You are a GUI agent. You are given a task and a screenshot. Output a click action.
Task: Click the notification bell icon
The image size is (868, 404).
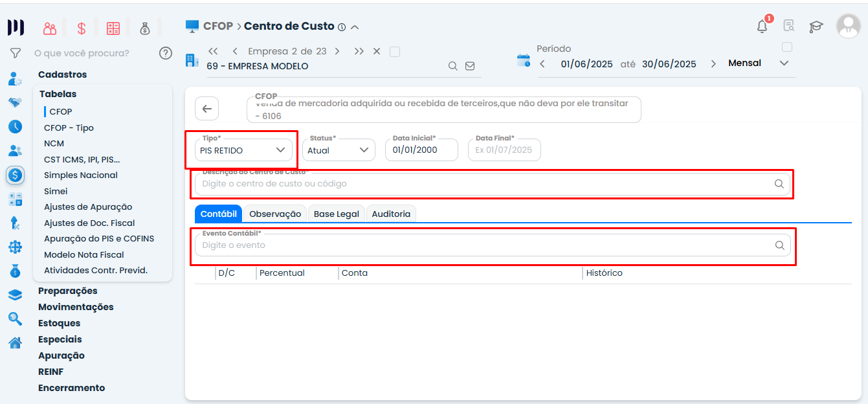click(762, 27)
